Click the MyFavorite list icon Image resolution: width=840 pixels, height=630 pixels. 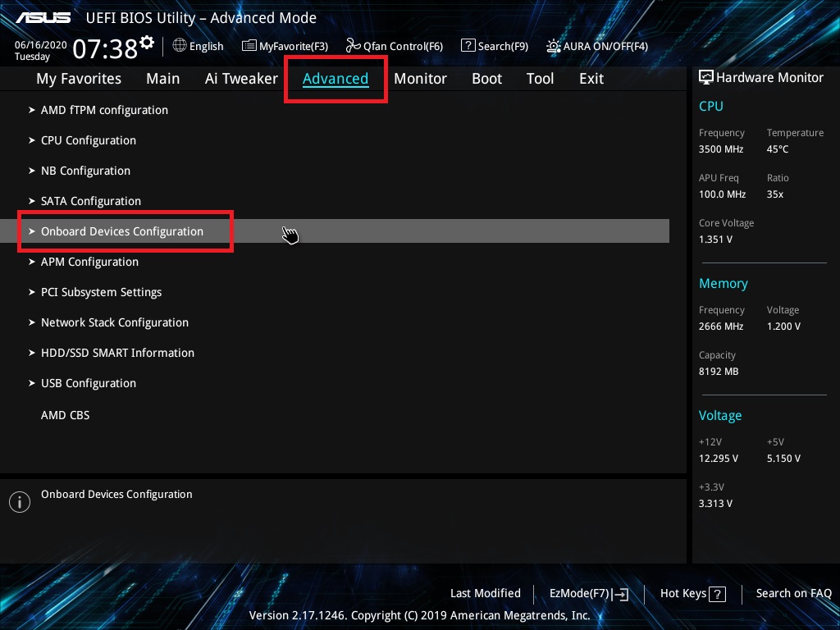tap(249, 46)
